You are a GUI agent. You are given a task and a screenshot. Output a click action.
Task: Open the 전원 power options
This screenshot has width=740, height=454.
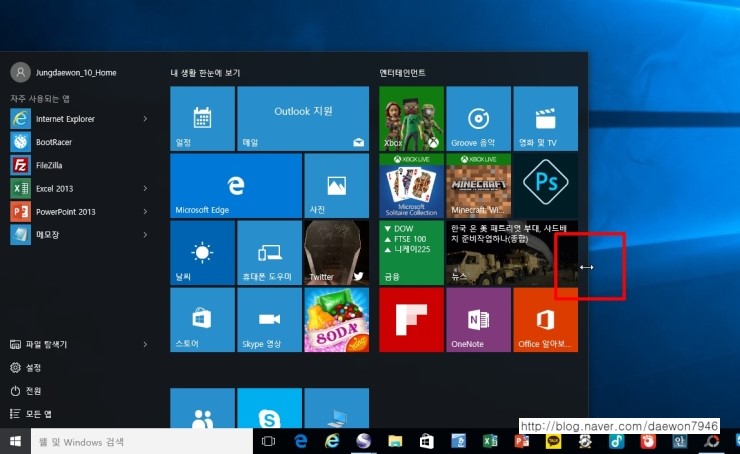[26, 391]
